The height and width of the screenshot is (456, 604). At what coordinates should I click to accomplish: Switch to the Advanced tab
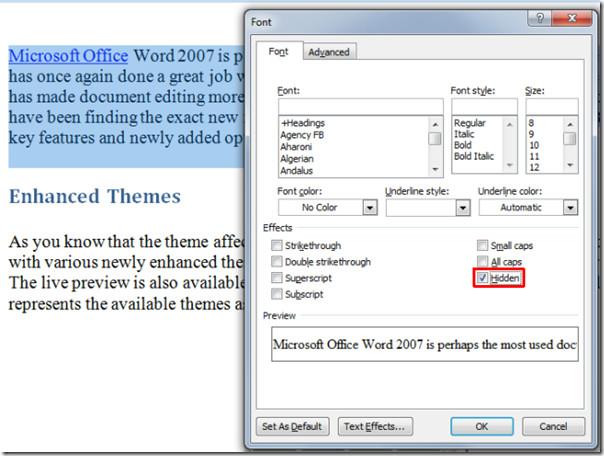[329, 52]
